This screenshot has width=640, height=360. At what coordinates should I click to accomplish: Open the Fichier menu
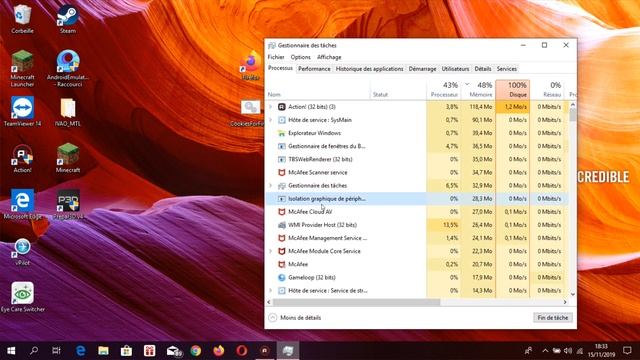[x=276, y=57]
